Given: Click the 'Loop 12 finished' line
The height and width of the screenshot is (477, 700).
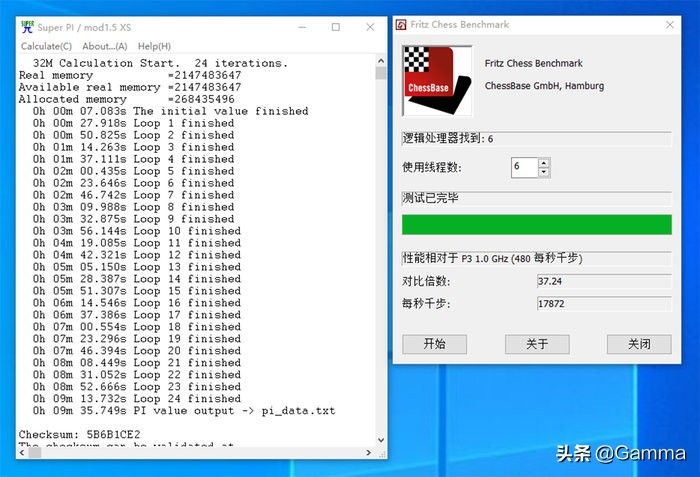Looking at the screenshot, I should (137, 255).
